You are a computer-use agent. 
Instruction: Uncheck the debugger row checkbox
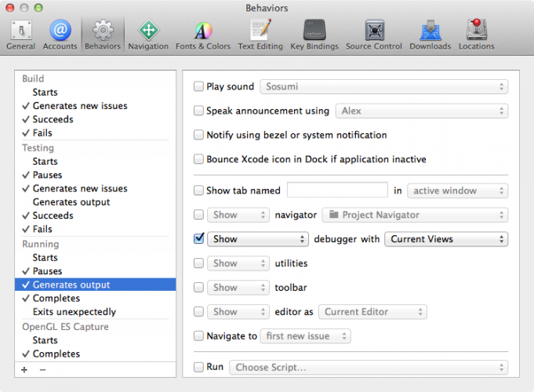(x=198, y=238)
